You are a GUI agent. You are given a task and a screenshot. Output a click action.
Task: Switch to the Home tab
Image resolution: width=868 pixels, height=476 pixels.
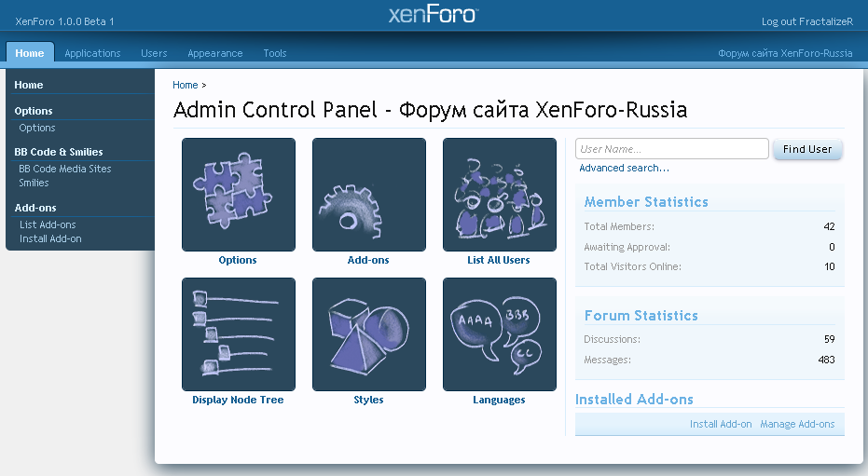[x=30, y=53]
